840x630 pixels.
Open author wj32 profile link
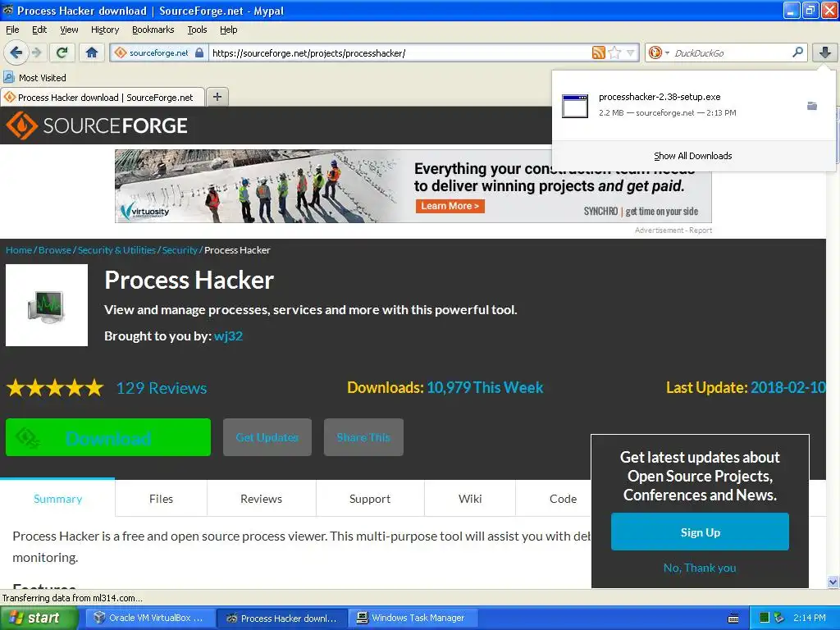click(x=228, y=336)
